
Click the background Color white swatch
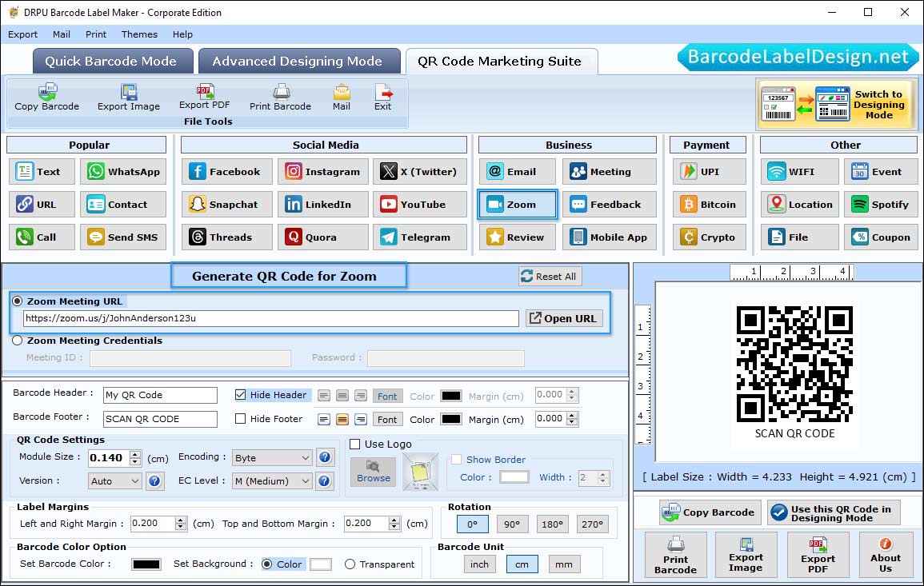coord(321,564)
